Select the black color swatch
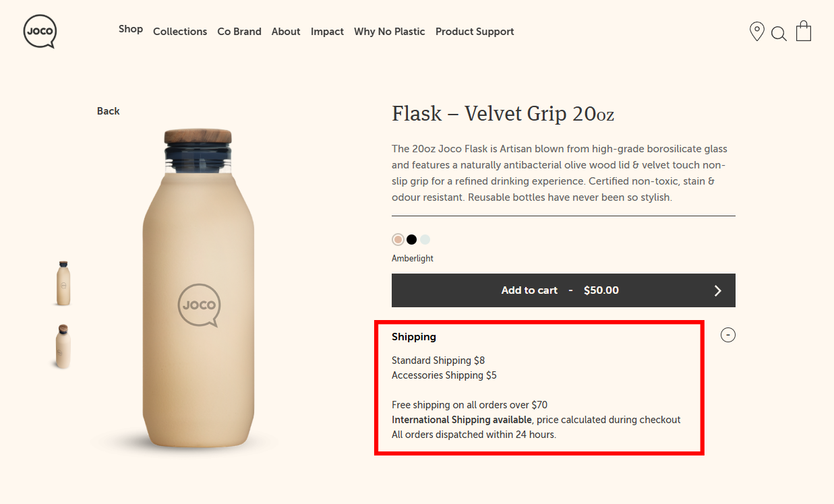 pyautogui.click(x=411, y=239)
